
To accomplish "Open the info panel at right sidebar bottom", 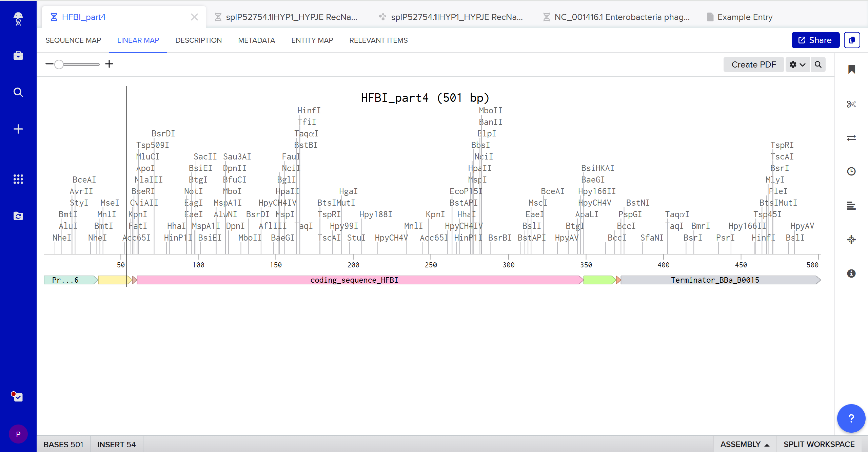I will (852, 274).
